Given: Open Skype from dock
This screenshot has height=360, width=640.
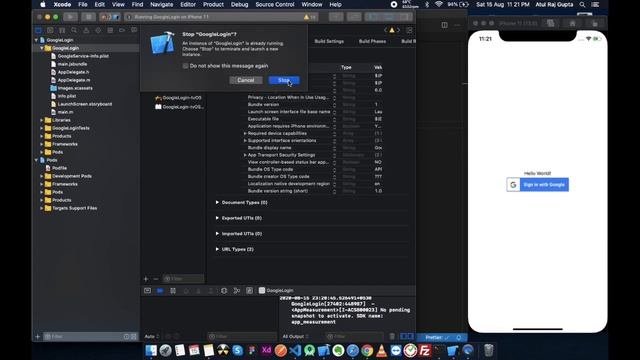Looking at the screenshot, I should pyautogui.click(x=237, y=350).
